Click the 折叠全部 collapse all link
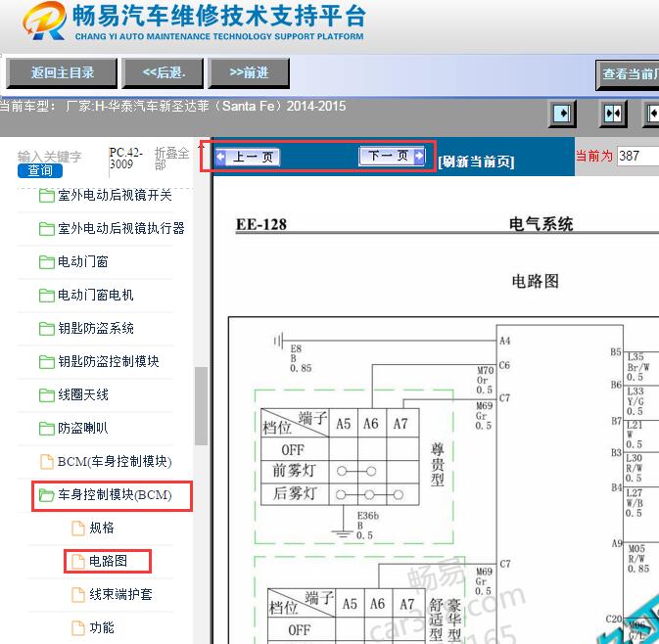659x644 pixels. pyautogui.click(x=172, y=159)
